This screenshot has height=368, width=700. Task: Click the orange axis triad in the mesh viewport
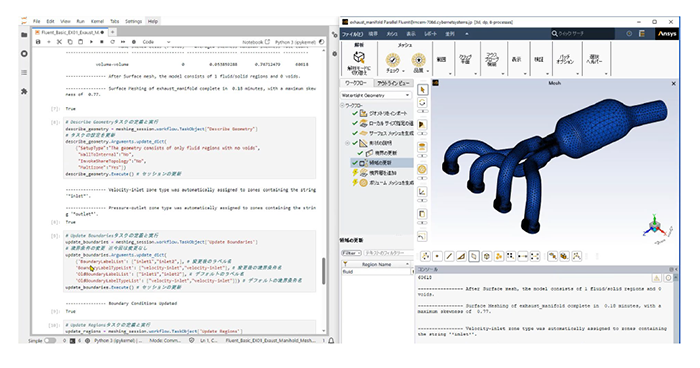pyautogui.click(x=656, y=226)
